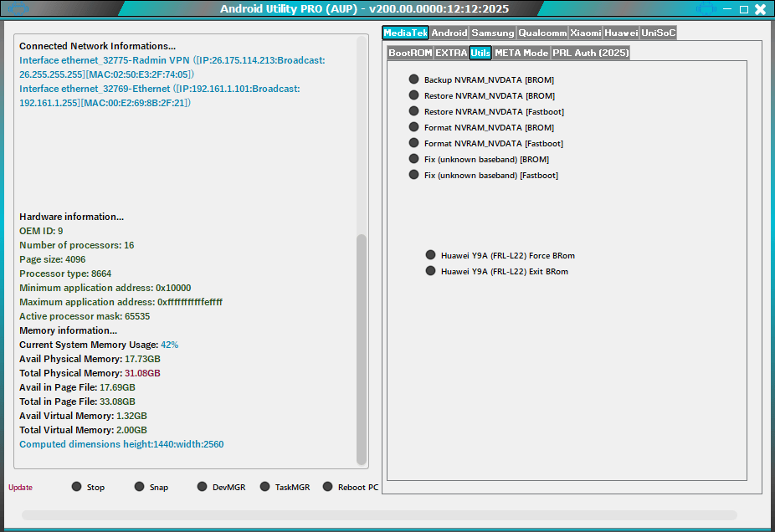Switch to the Android vendor tab

(x=449, y=33)
